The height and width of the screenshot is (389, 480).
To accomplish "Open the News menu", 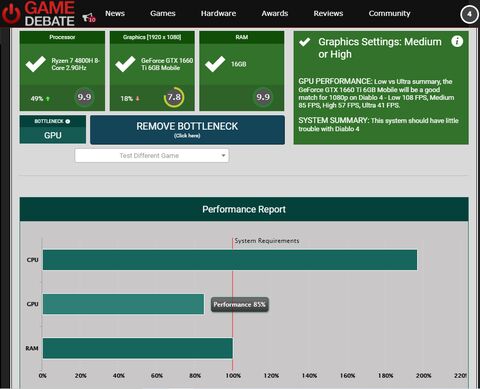I will pos(115,13).
